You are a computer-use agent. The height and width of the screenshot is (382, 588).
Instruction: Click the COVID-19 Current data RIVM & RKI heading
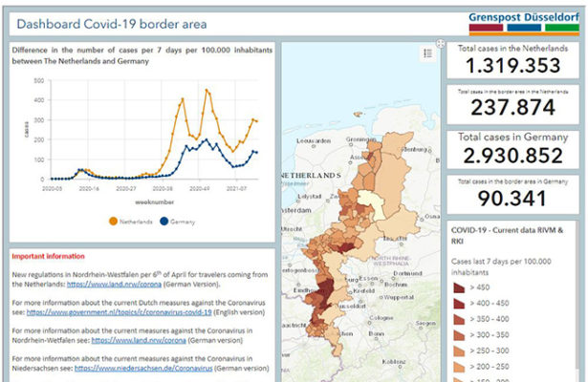507,236
